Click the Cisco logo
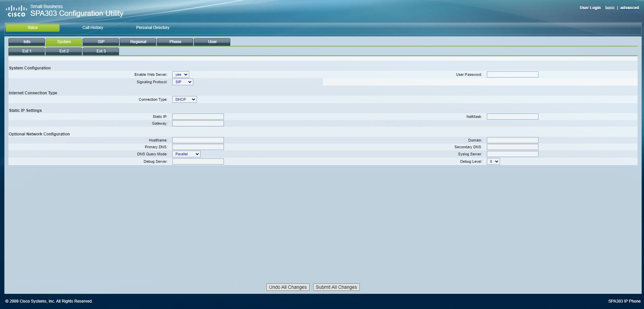The width and height of the screenshot is (644, 309). click(16, 11)
